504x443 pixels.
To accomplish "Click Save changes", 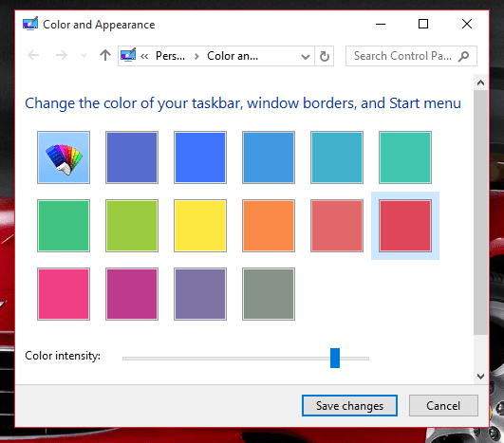I will click(349, 405).
